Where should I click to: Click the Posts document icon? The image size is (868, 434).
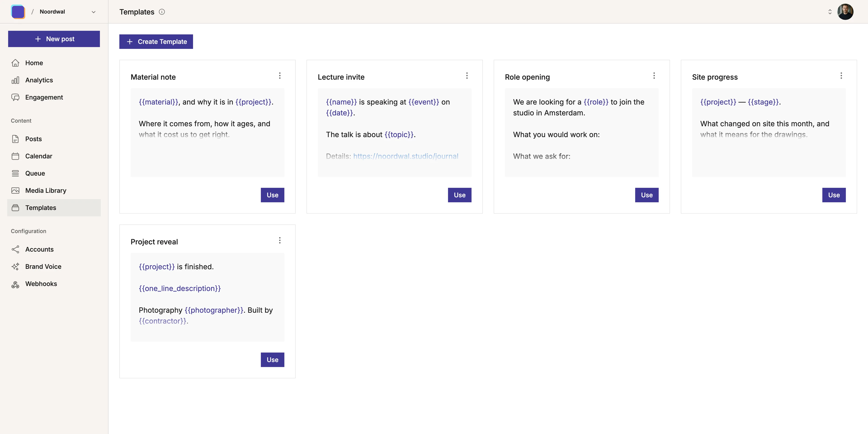tap(16, 139)
